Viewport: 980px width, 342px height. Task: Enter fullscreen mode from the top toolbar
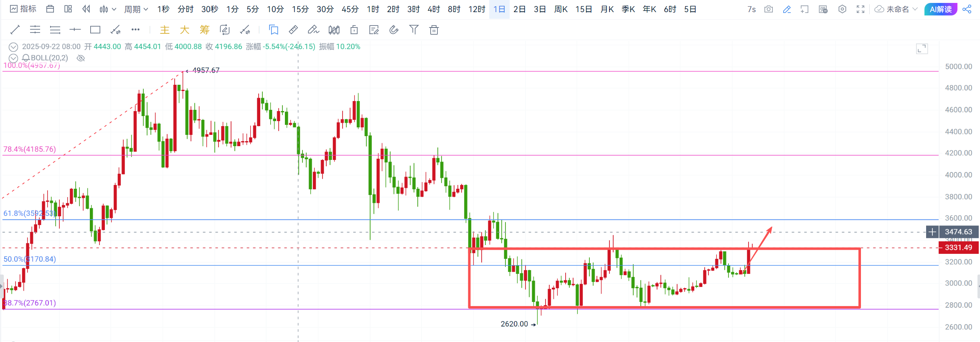click(861, 9)
